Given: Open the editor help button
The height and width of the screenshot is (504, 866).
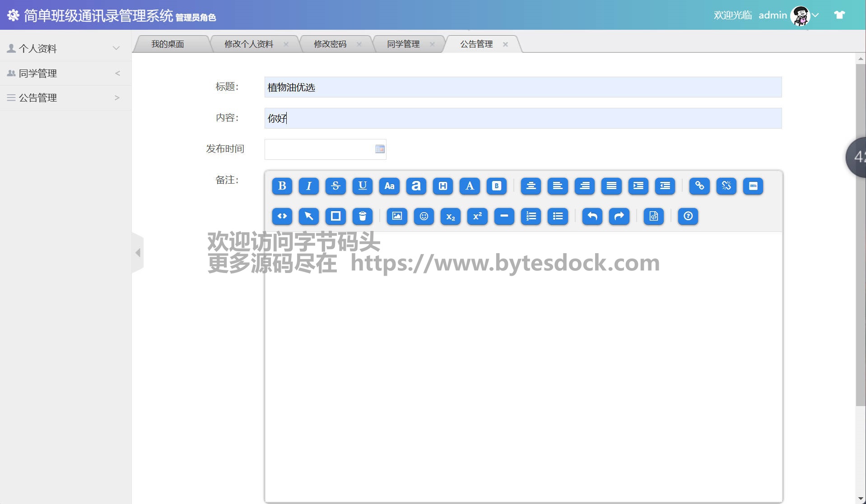Looking at the screenshot, I should pos(688,216).
